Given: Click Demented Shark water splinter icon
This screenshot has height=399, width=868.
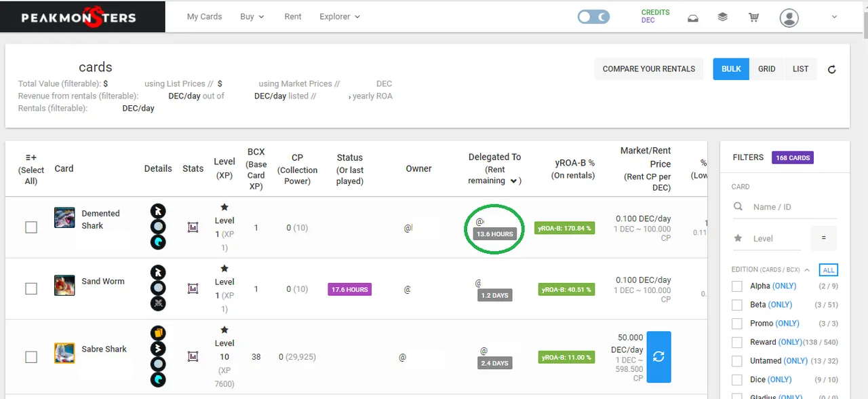Looking at the screenshot, I should tap(158, 242).
